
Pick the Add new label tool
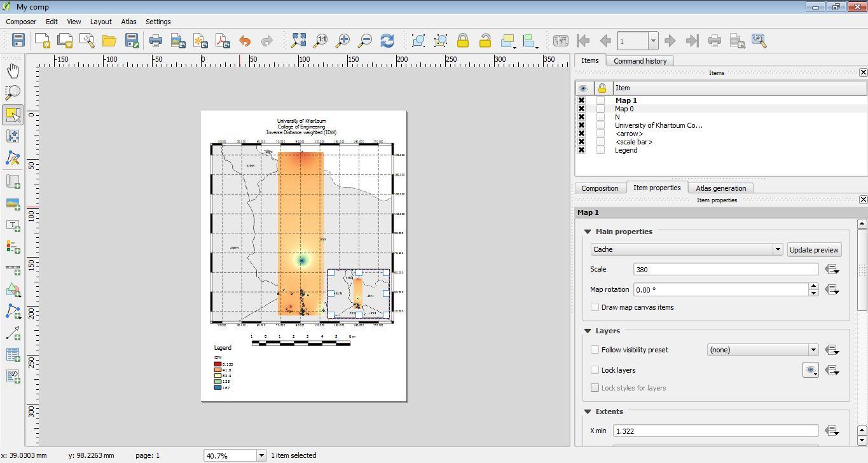(x=13, y=226)
